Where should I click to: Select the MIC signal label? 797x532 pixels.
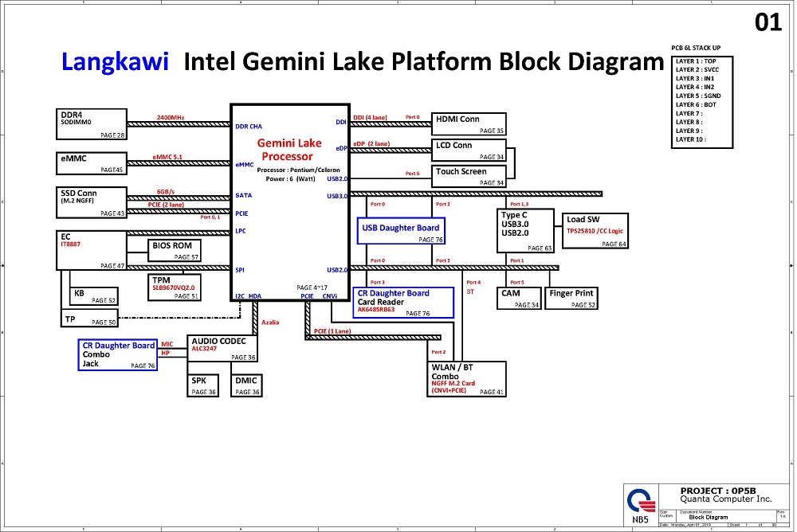click(167, 344)
